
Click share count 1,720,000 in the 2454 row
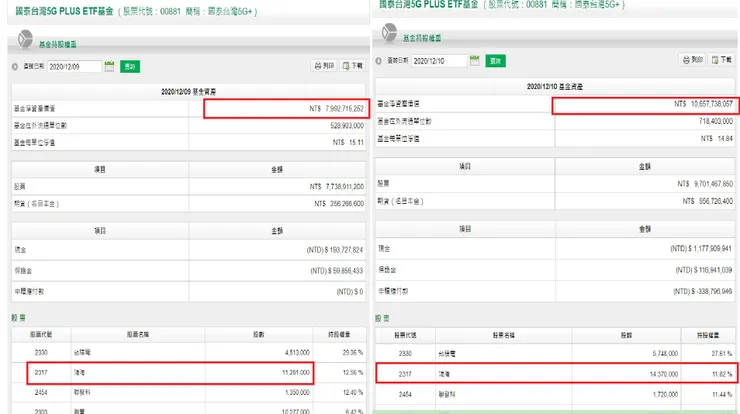coord(665,394)
